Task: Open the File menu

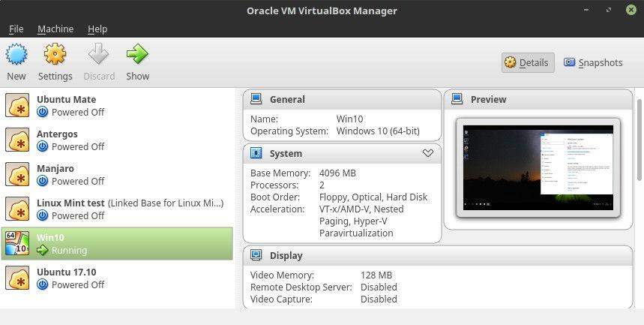Action: pyautogui.click(x=16, y=29)
